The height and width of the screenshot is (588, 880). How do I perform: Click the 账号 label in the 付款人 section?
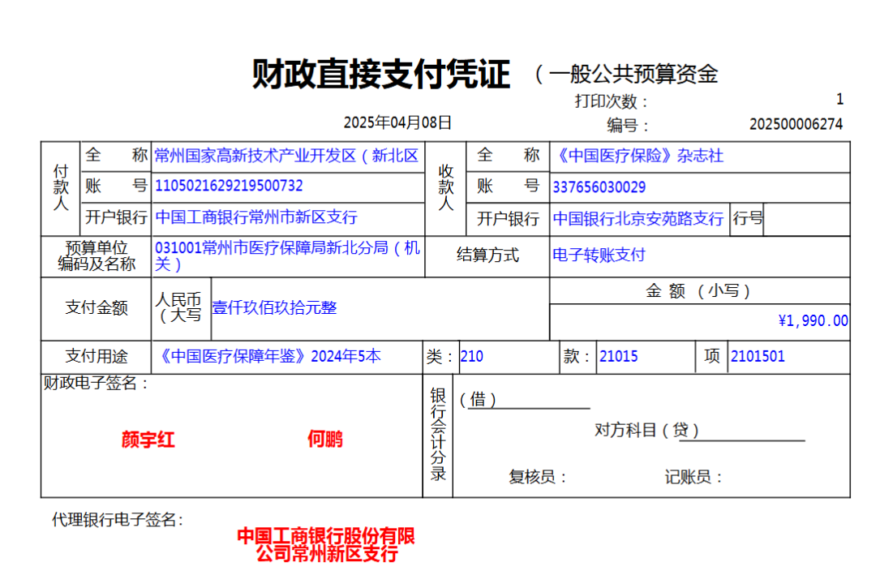point(116,185)
